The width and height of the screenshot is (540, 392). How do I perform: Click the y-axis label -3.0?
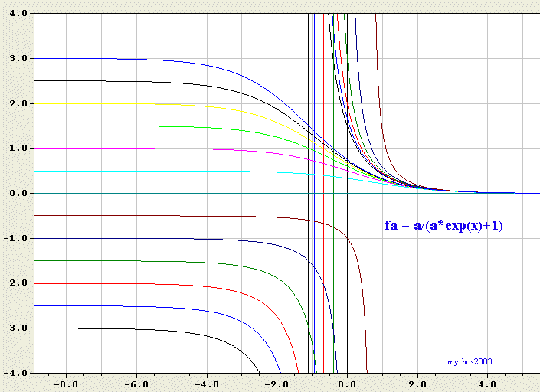tap(15, 328)
